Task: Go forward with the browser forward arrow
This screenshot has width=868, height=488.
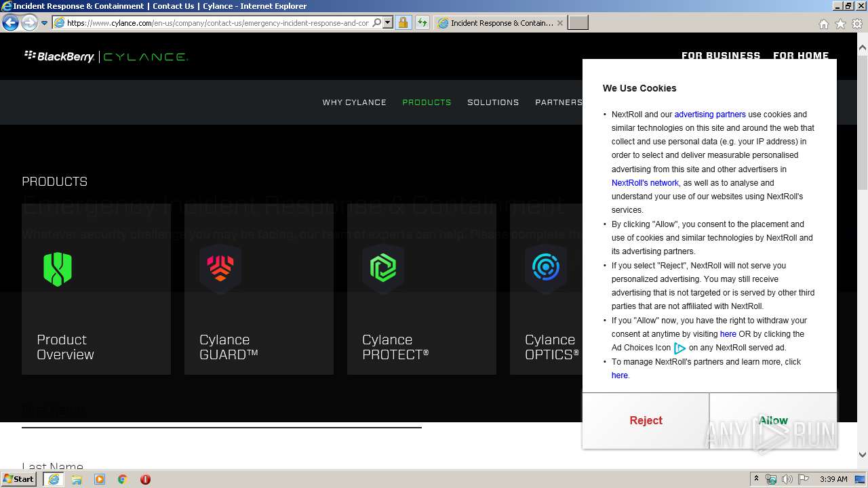Action: point(29,23)
